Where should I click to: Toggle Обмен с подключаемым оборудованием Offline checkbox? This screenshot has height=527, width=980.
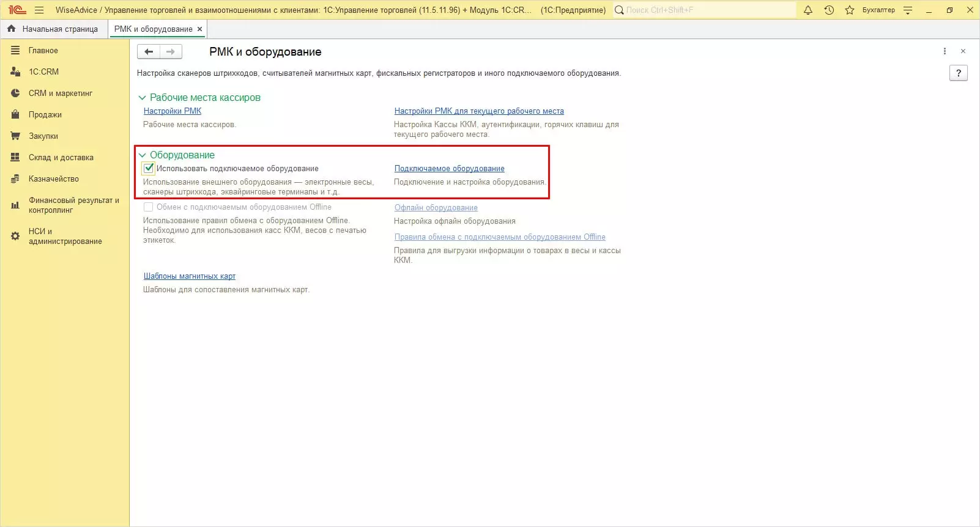[148, 207]
